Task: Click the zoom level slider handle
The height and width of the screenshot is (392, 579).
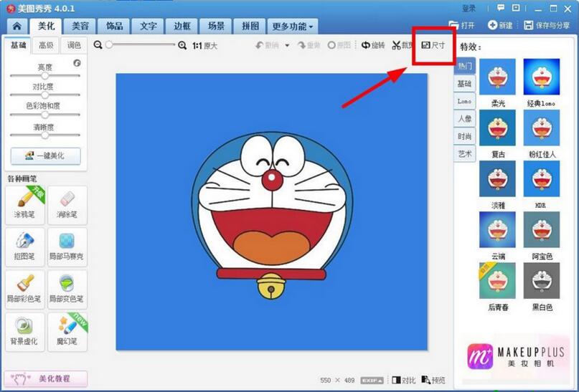Action: [109, 44]
